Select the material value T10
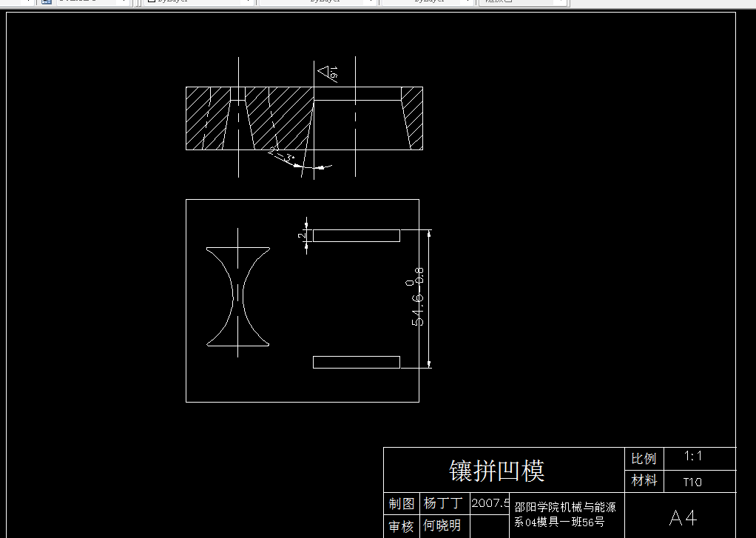The width and height of the screenshot is (756, 538). (692, 482)
